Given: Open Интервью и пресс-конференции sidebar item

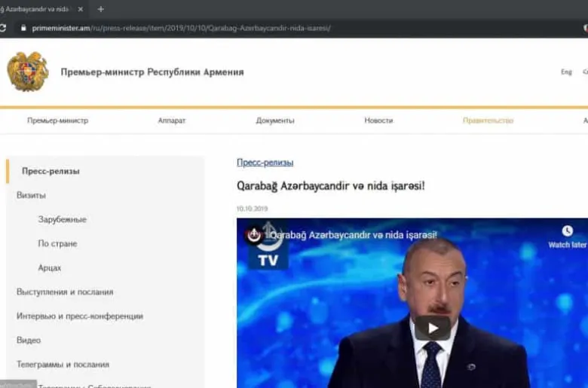Looking at the screenshot, I should coord(80,316).
